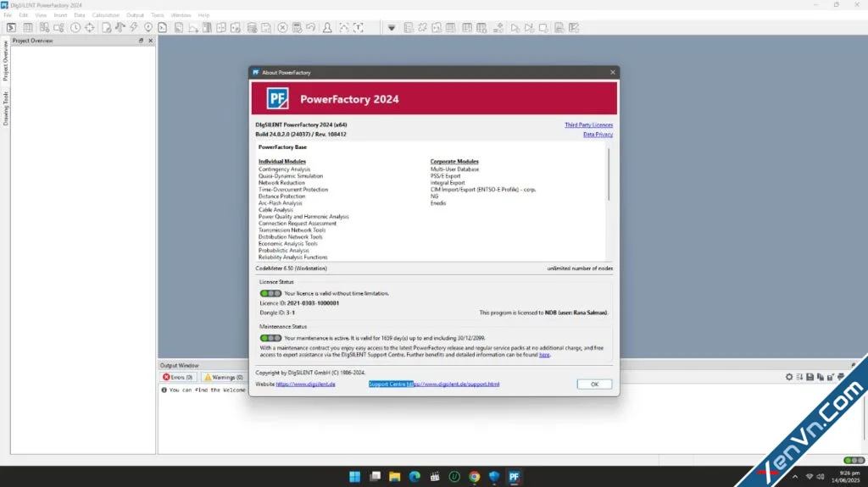This screenshot has width=868, height=487.
Task: Click the puzzle piece toolbar icon
Action: pos(422,28)
